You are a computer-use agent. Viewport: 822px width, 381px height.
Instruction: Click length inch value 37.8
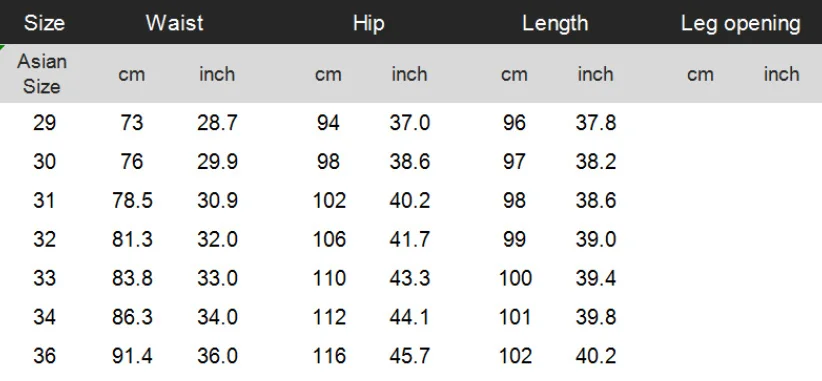596,123
